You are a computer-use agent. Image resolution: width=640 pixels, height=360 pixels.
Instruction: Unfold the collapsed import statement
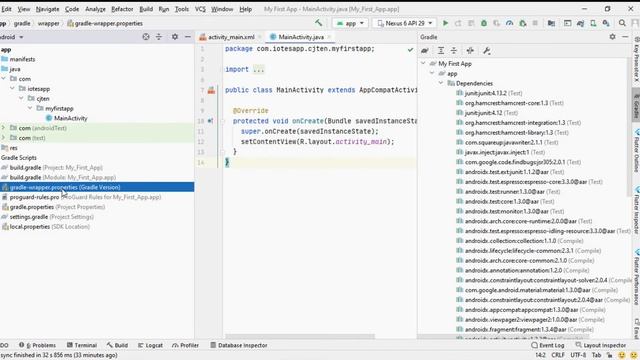point(258,69)
